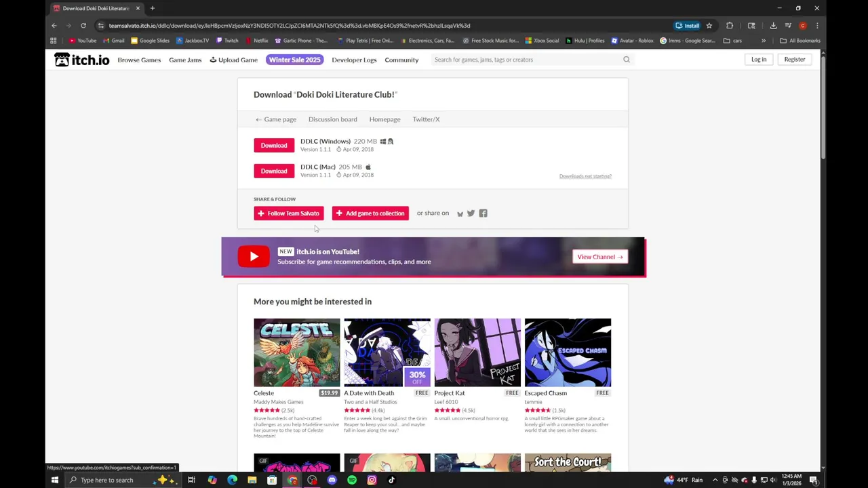Open the cars bookmark folder
868x488 pixels.
[x=732, y=41]
